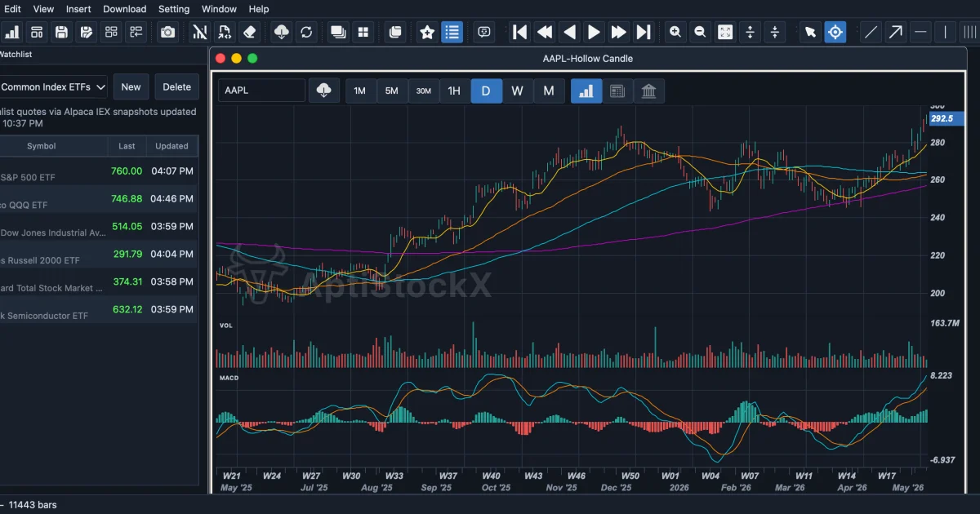Open the Insert menu
Viewport: 980px width, 514px height.
[x=78, y=9]
